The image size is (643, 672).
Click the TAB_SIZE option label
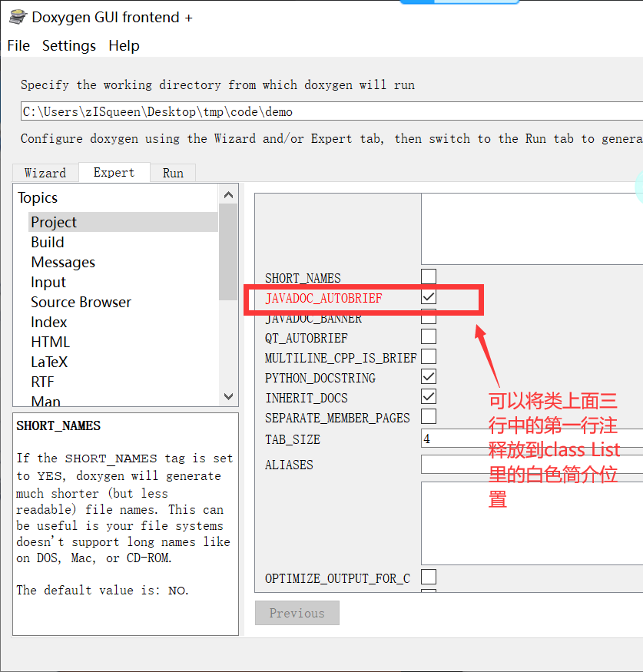click(x=293, y=440)
